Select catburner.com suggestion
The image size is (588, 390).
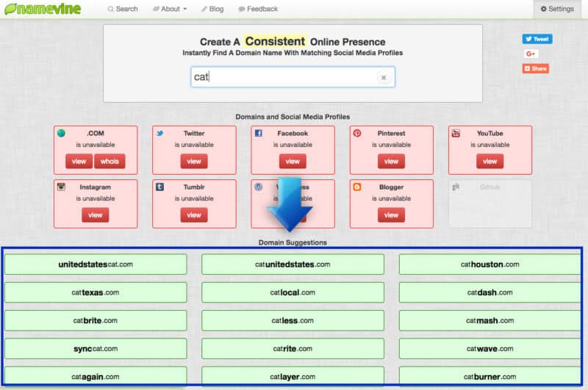(490, 376)
